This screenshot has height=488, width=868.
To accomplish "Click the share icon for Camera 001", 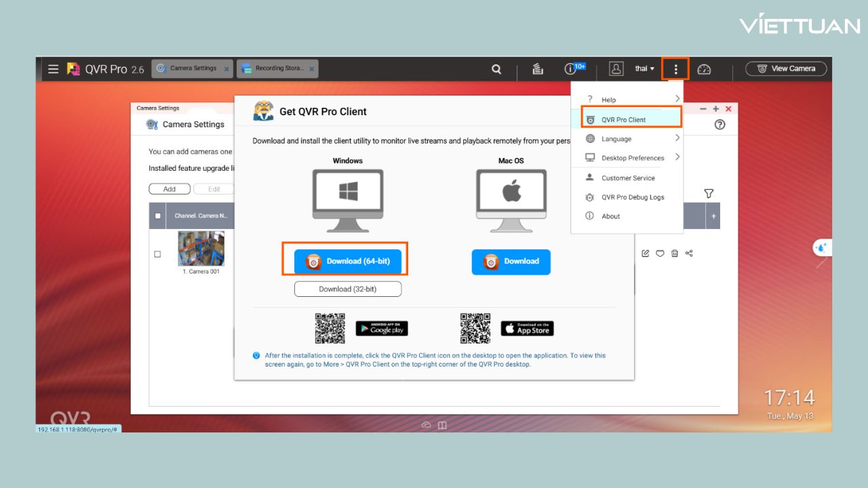I will point(690,253).
